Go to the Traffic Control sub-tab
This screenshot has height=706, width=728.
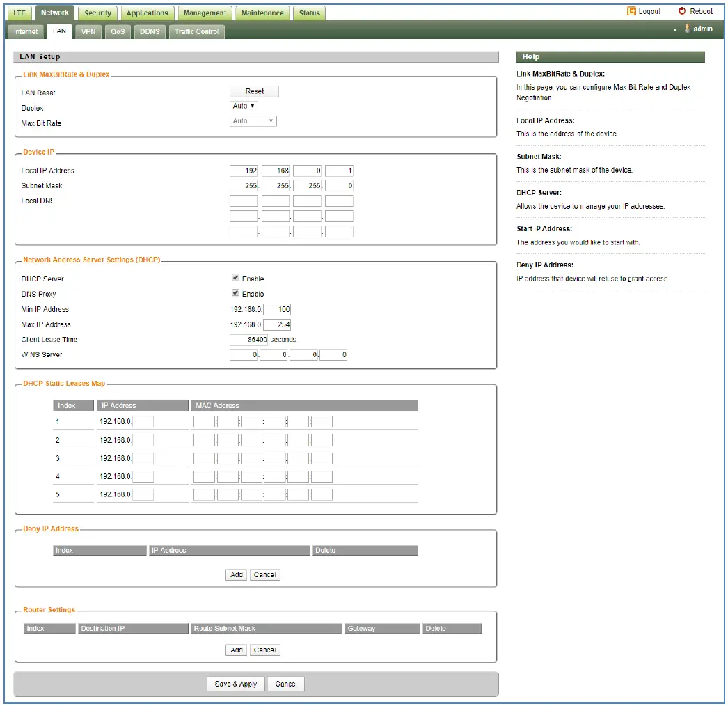coord(197,31)
